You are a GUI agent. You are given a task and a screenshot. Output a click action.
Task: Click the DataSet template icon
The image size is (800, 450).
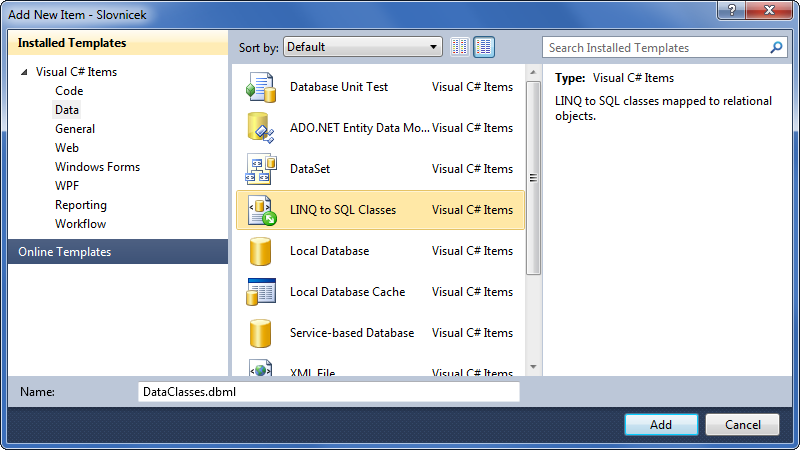coord(261,169)
